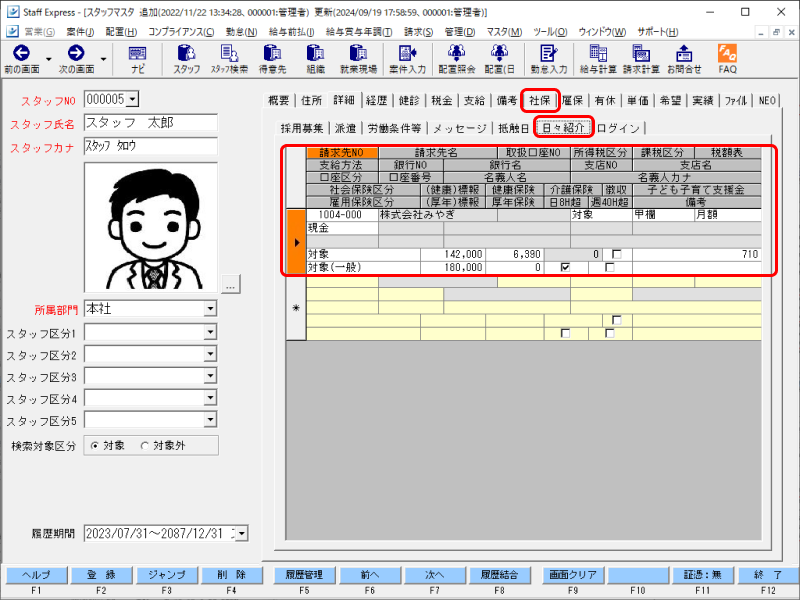Switch to the 税金 tab
The height and width of the screenshot is (600, 800).
pyautogui.click(x=442, y=101)
